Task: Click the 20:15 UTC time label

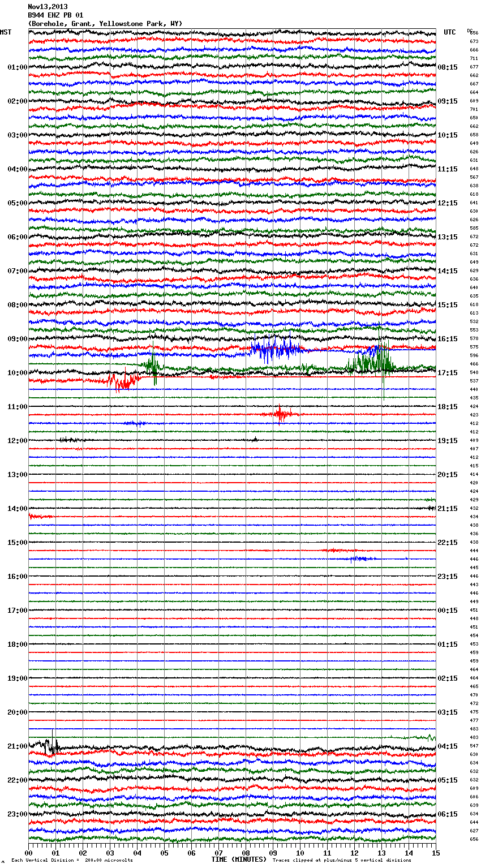Action: (x=448, y=475)
